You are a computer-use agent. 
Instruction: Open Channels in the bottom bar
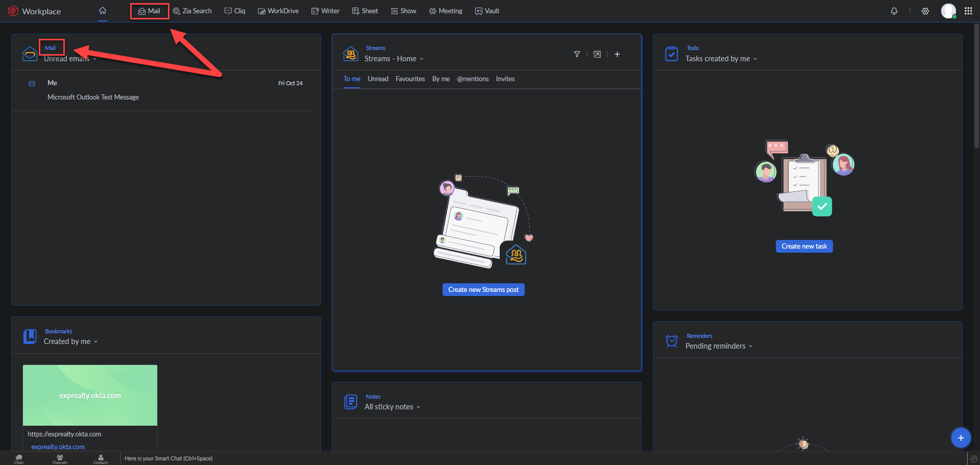pos(60,458)
